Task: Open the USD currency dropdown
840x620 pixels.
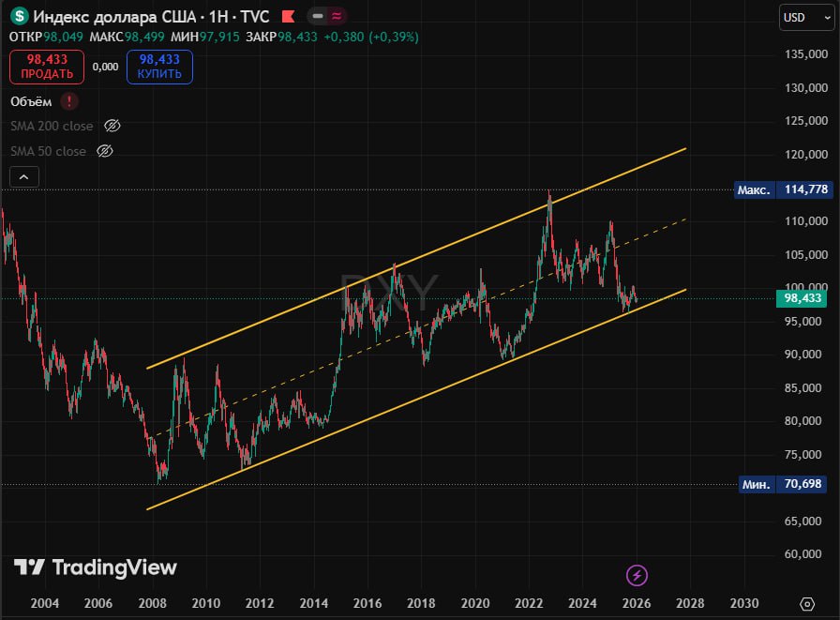Action: (794, 17)
